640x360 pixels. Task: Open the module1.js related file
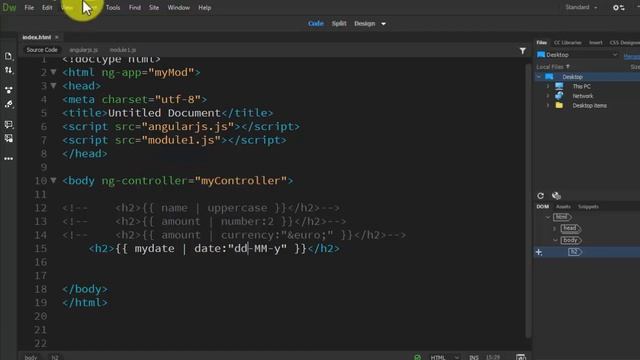(x=123, y=50)
